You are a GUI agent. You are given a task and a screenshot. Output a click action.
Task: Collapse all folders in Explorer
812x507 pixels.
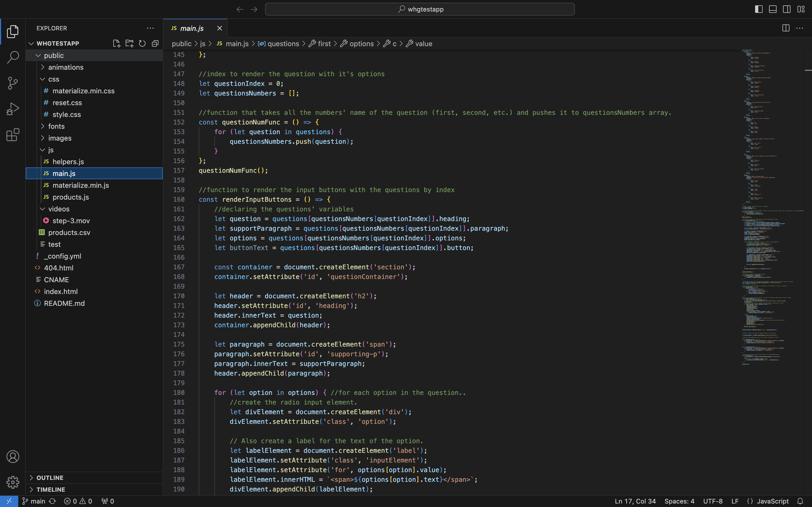(155, 43)
